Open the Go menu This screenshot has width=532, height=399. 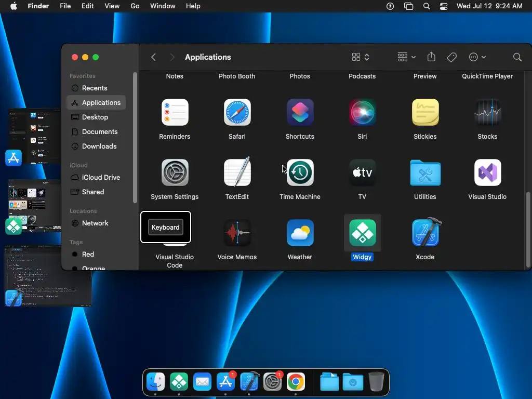click(135, 6)
